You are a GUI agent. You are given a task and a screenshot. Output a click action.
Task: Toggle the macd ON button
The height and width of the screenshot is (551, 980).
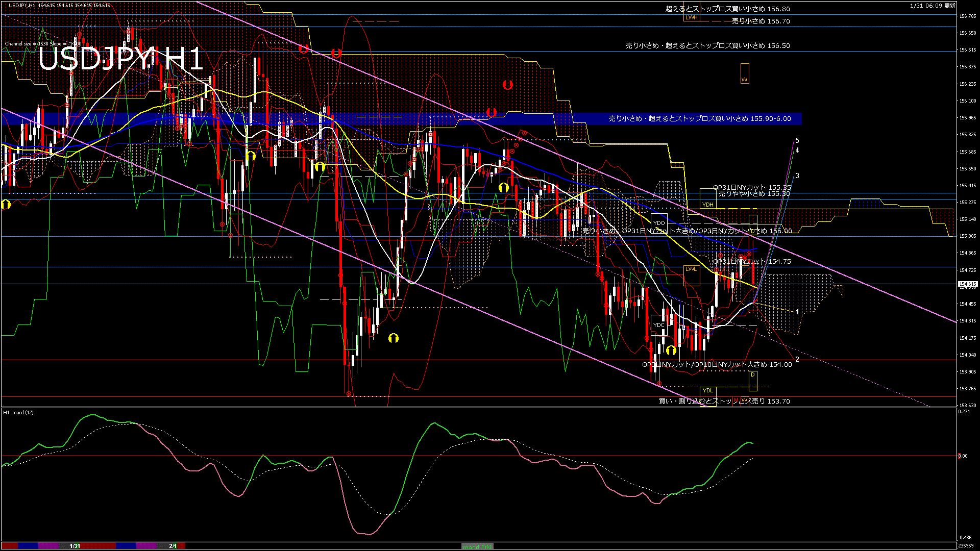point(477,546)
